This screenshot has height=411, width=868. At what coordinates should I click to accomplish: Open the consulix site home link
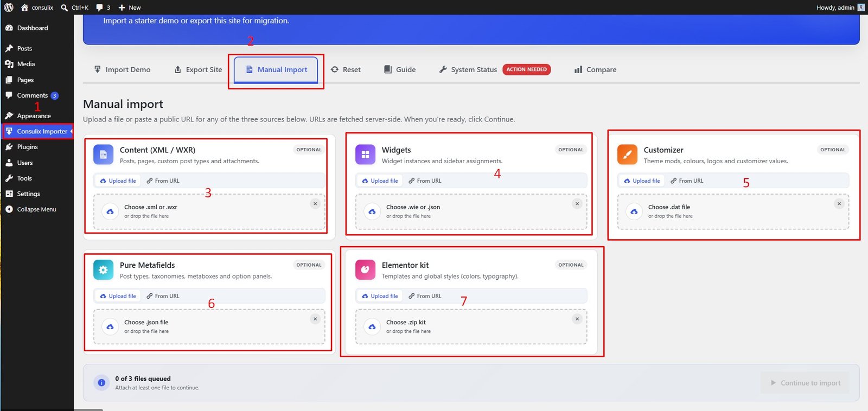[x=37, y=8]
